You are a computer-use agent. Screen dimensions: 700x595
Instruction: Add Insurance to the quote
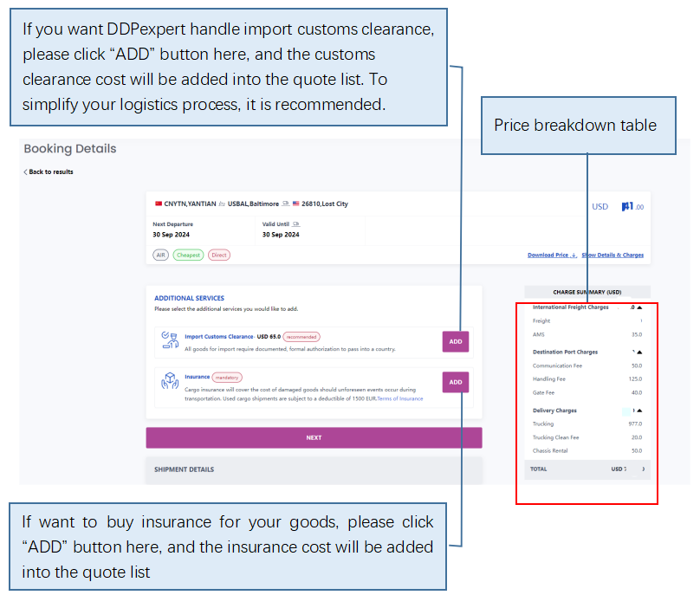[456, 382]
